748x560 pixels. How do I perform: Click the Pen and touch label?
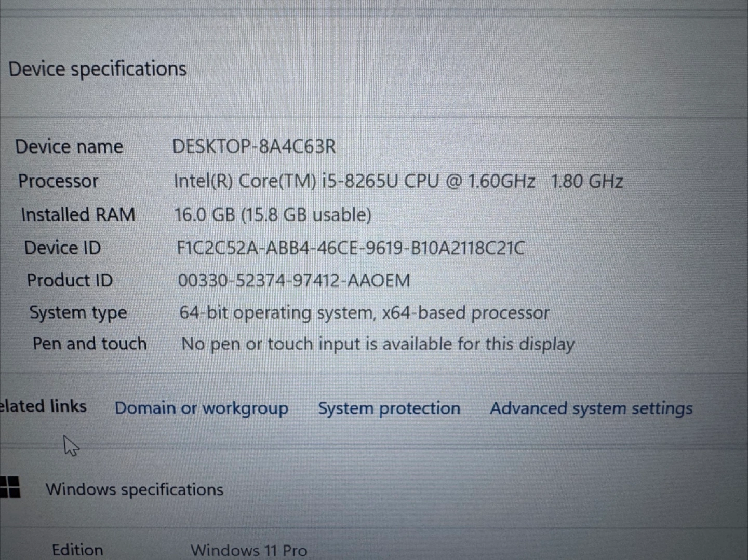pyautogui.click(x=90, y=344)
